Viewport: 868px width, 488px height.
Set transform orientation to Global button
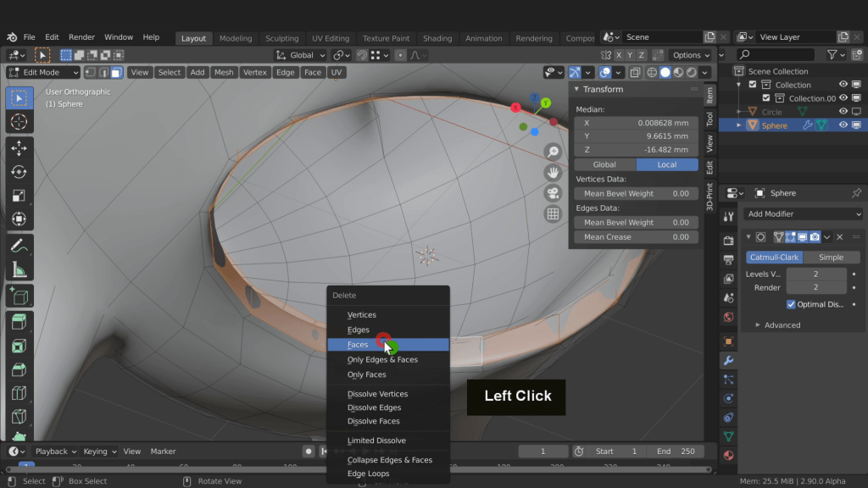tap(604, 164)
